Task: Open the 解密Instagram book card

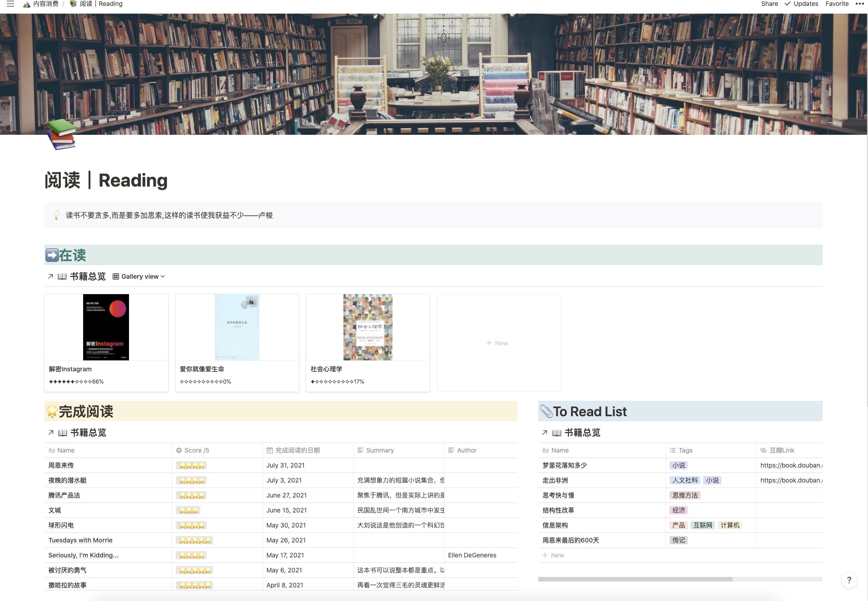Action: tap(106, 343)
